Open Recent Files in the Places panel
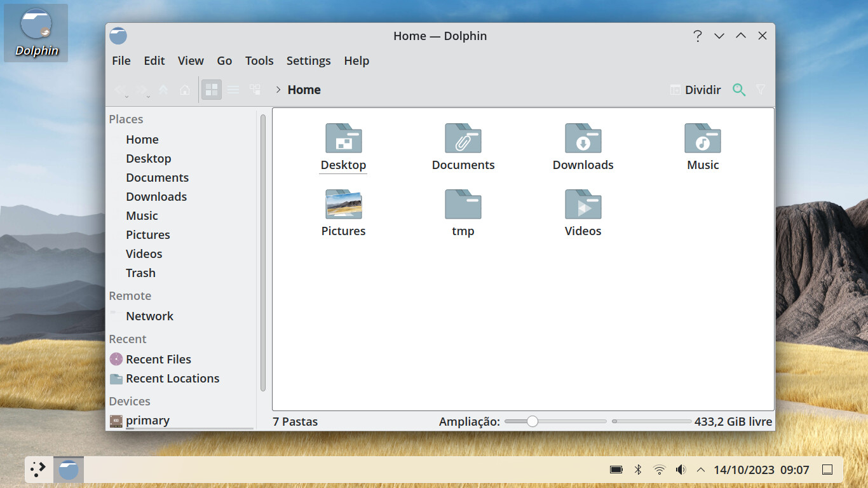 click(x=158, y=359)
